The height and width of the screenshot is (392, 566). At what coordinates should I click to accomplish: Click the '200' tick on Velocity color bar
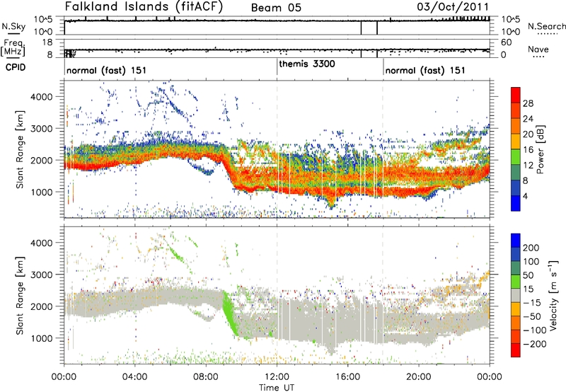(531, 248)
